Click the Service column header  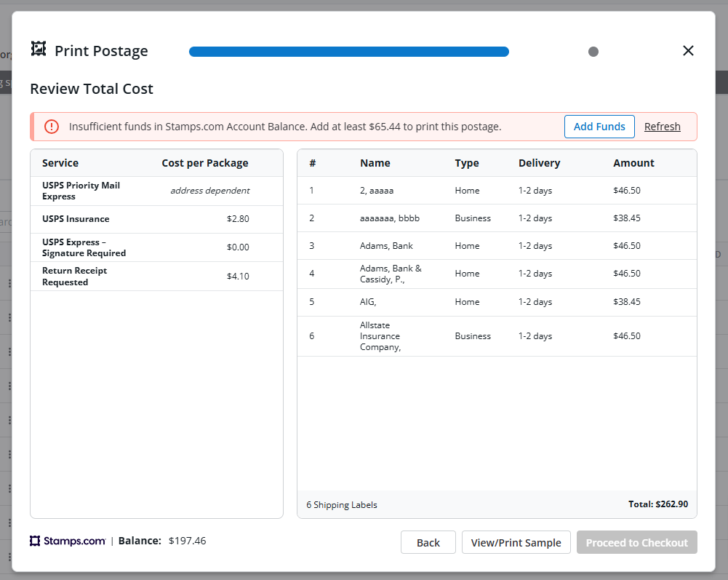pyautogui.click(x=60, y=163)
